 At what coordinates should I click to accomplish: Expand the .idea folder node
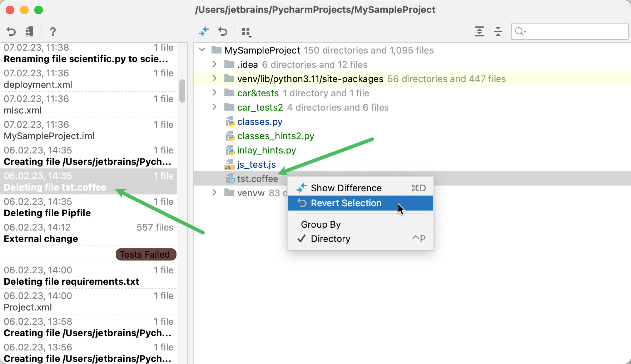coord(214,64)
